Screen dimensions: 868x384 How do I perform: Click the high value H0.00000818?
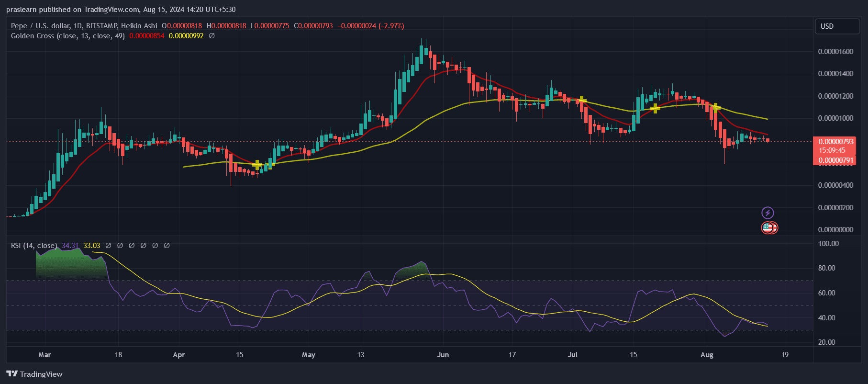pos(226,26)
